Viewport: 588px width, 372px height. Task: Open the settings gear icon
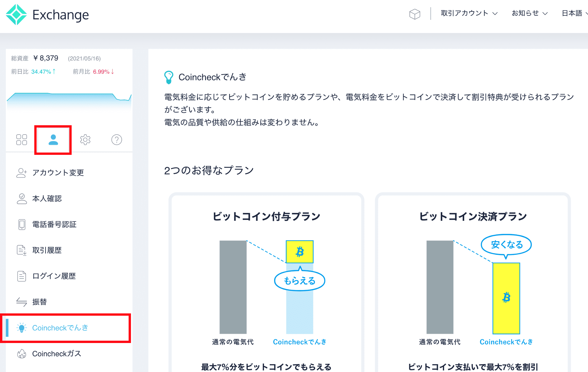tap(85, 139)
